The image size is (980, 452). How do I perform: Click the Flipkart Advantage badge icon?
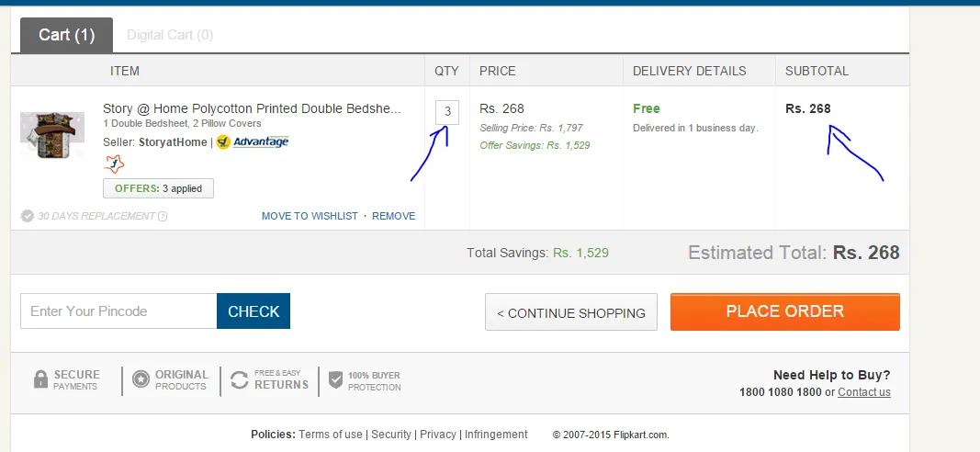pos(253,141)
